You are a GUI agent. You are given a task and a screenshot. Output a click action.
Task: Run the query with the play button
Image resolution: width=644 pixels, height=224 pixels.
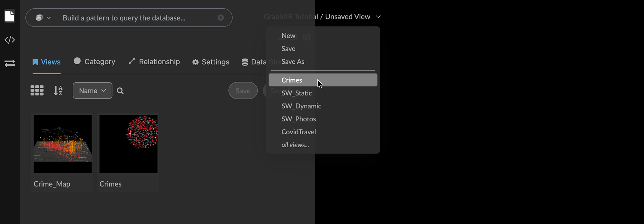(x=220, y=18)
